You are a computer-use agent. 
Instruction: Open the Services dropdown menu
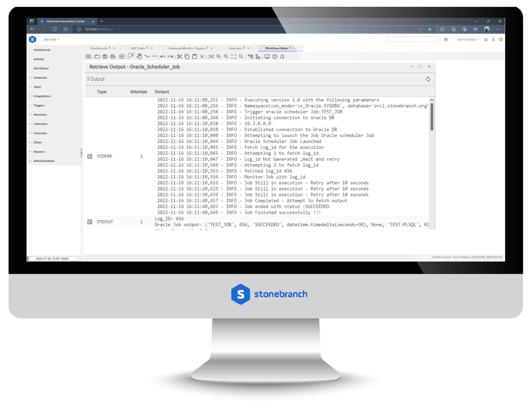click(x=50, y=39)
